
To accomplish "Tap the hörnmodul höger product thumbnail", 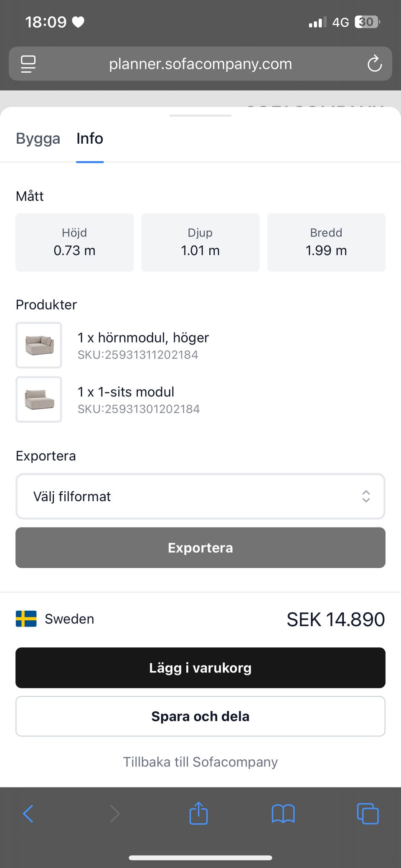I will pyautogui.click(x=39, y=345).
